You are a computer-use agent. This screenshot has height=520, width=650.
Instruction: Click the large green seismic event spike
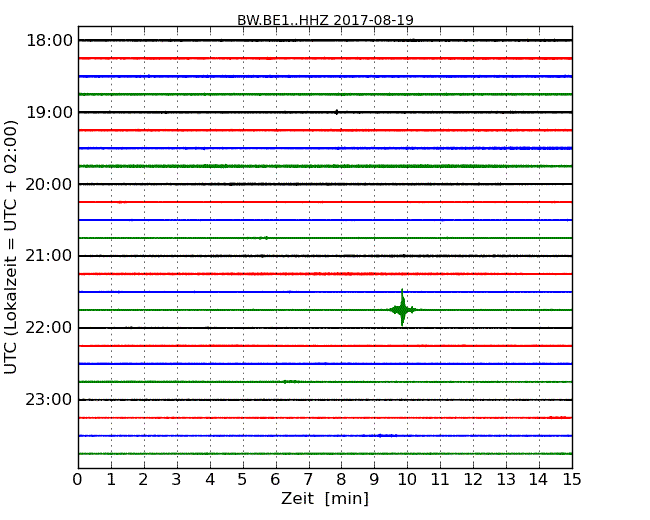[x=402, y=308]
